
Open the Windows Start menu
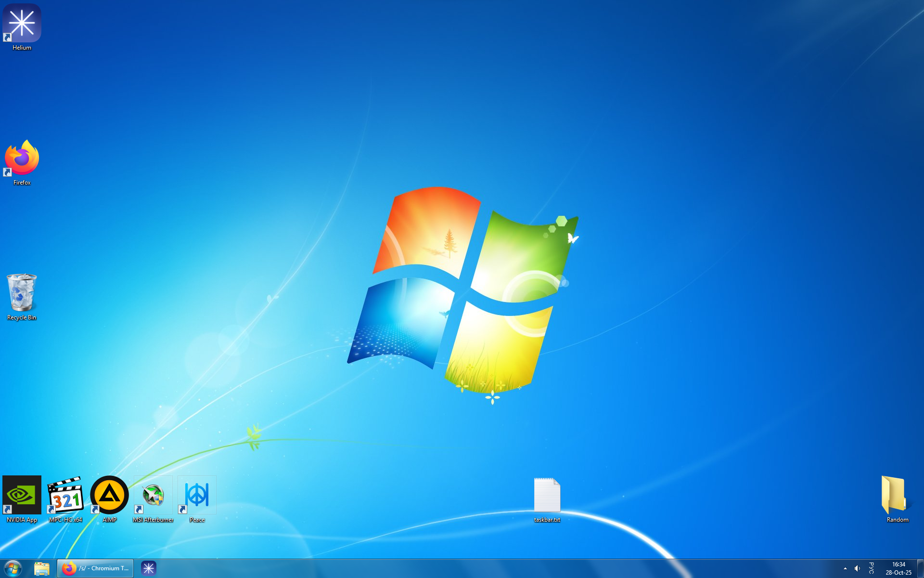click(13, 568)
